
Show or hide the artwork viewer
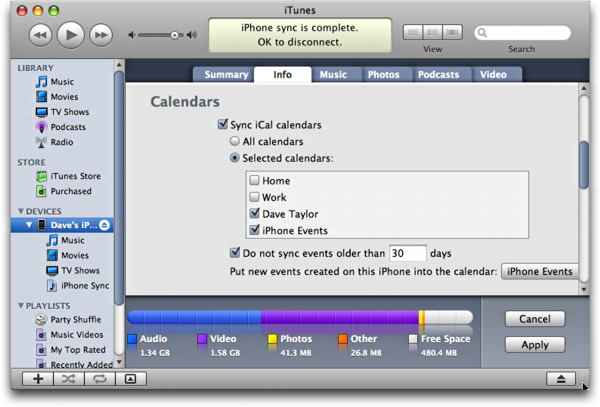point(130,379)
